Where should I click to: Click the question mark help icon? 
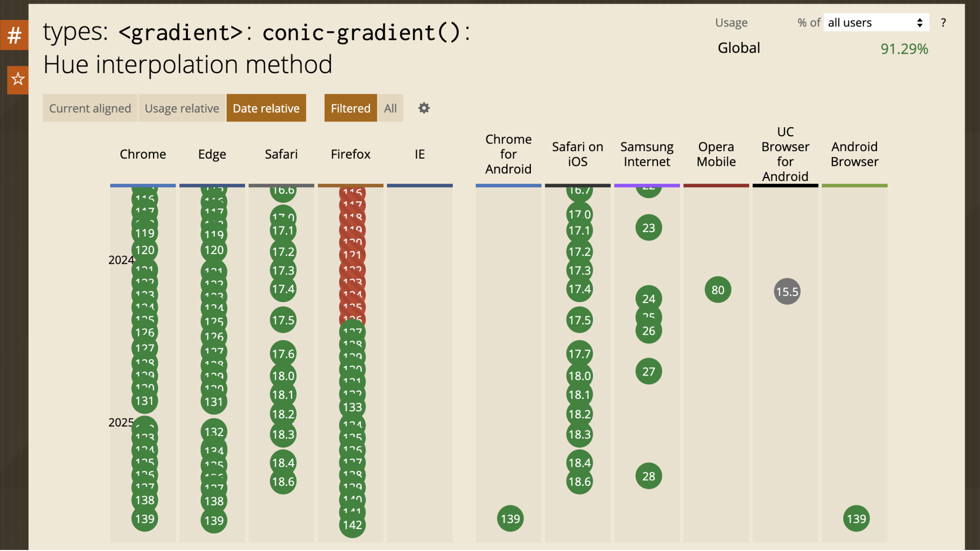pyautogui.click(x=943, y=23)
